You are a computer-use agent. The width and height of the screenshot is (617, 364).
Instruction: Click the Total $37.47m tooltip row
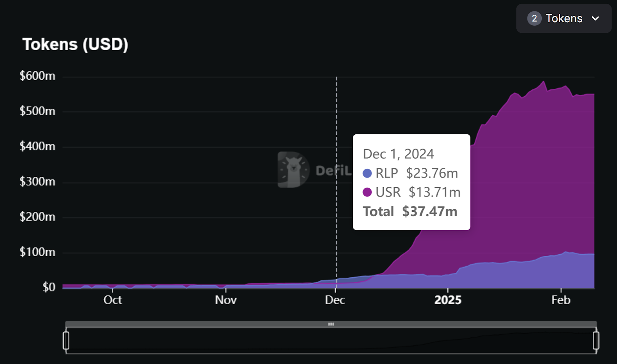click(x=410, y=211)
